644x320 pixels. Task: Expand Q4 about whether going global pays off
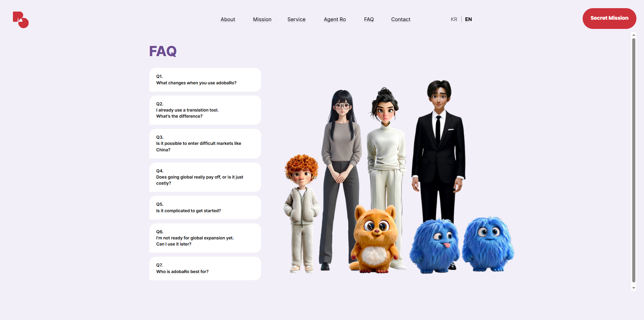pyautogui.click(x=205, y=177)
